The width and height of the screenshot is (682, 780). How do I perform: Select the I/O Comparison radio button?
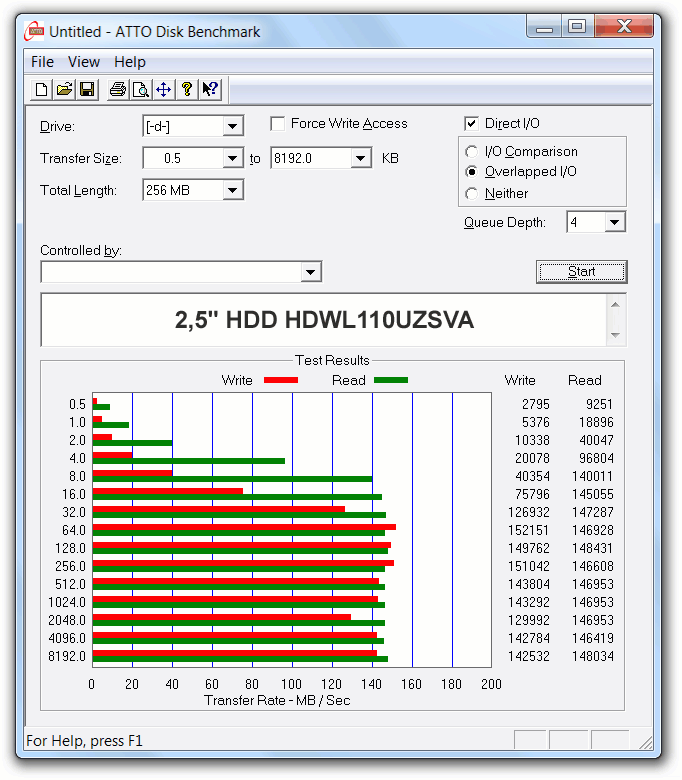(471, 151)
